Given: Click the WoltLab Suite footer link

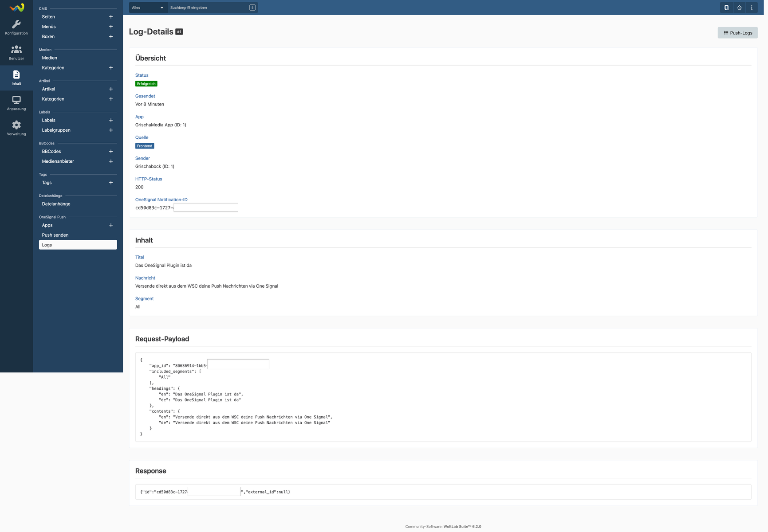Looking at the screenshot, I should 462,527.
